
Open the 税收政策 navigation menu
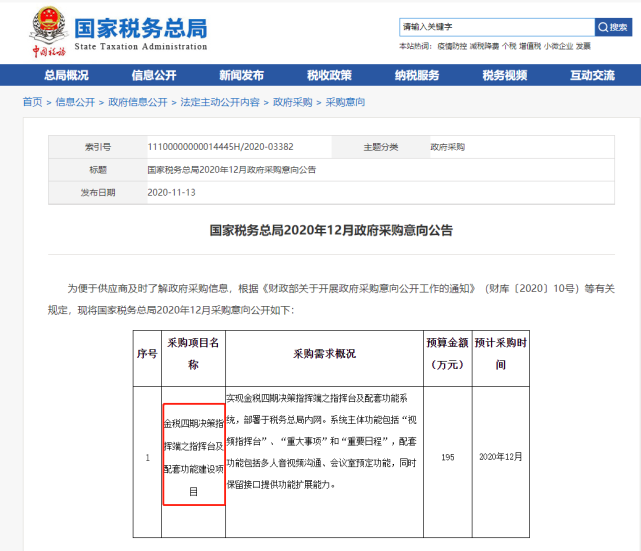[x=329, y=75]
